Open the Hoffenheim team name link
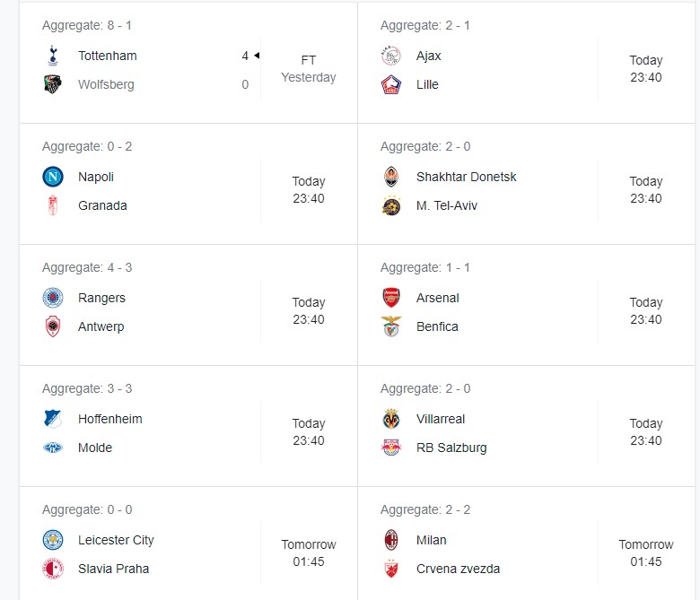 click(109, 419)
